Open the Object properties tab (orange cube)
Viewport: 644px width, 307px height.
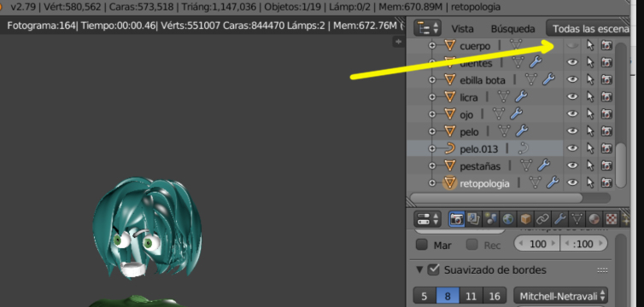[525, 219]
